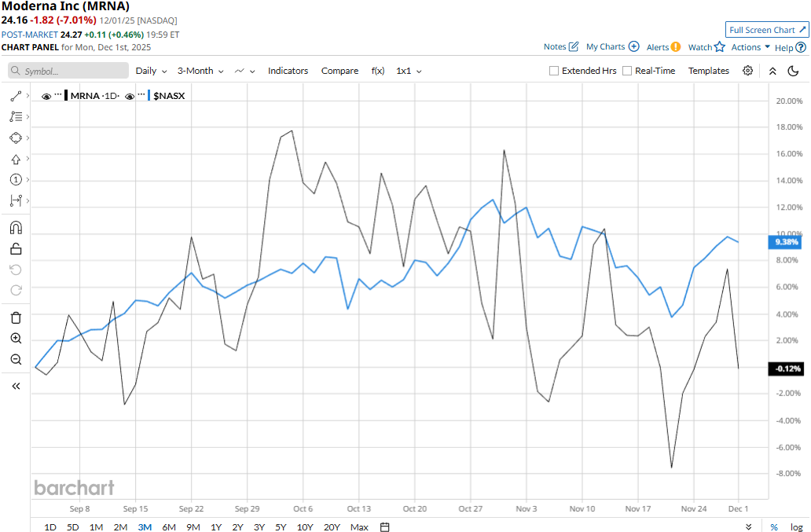This screenshot has width=811, height=532.
Task: Toggle the magnet snap mode
Action: point(16,228)
